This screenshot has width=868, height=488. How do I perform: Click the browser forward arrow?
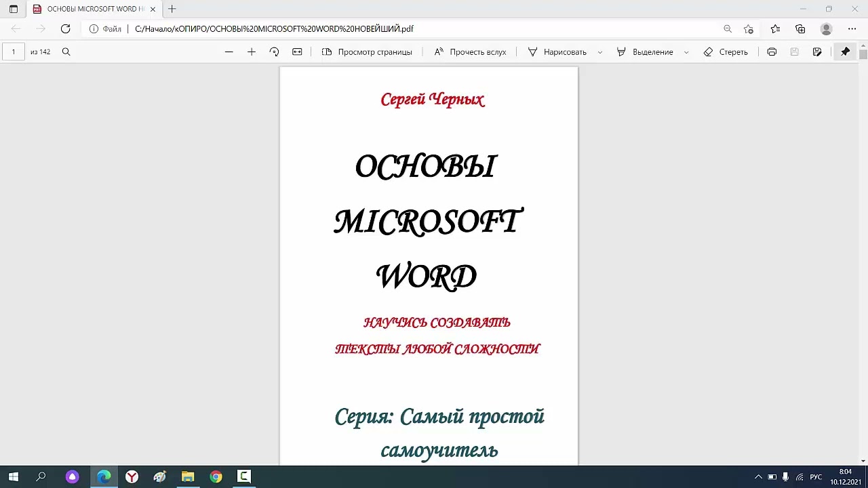pyautogui.click(x=41, y=29)
